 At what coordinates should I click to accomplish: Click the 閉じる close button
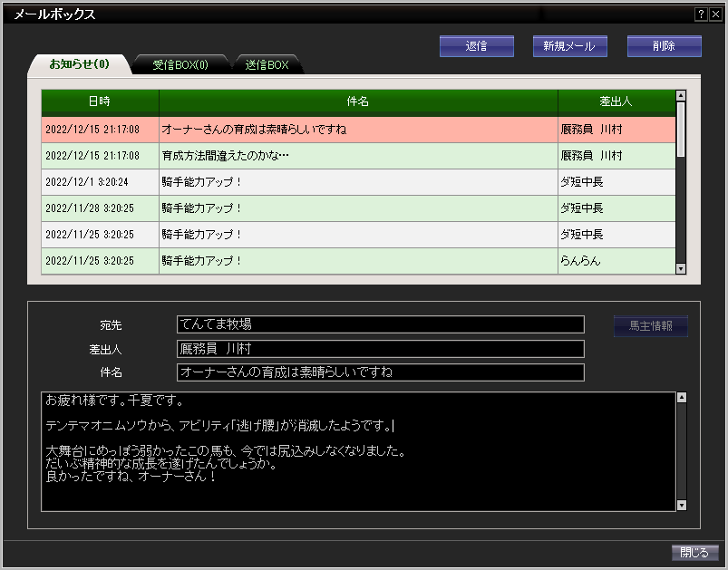694,553
